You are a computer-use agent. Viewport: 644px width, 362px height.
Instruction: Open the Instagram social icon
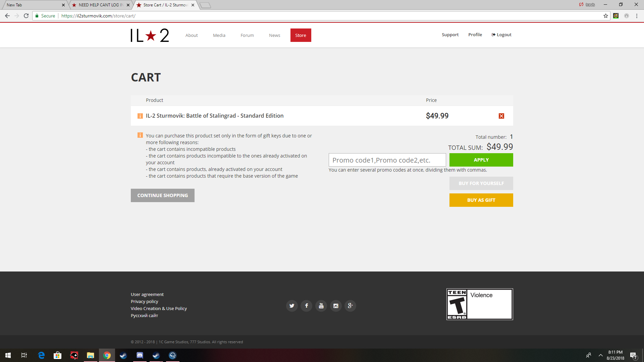click(336, 306)
